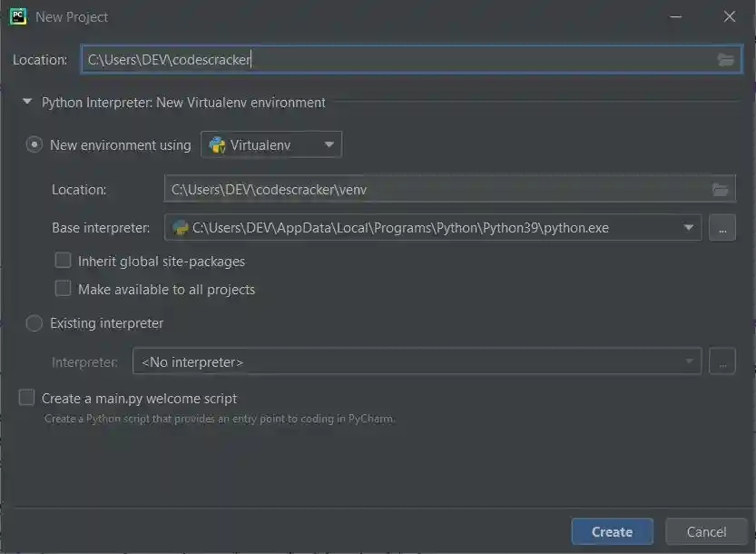Open the No interpreter dropdown

click(x=688, y=361)
